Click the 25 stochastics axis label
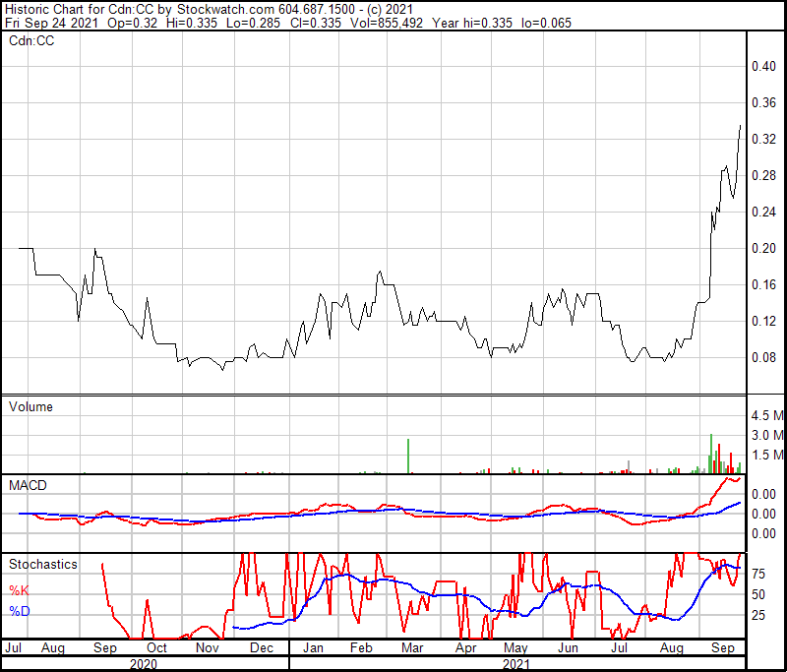Viewport: 787px width, 672px height. point(758,615)
